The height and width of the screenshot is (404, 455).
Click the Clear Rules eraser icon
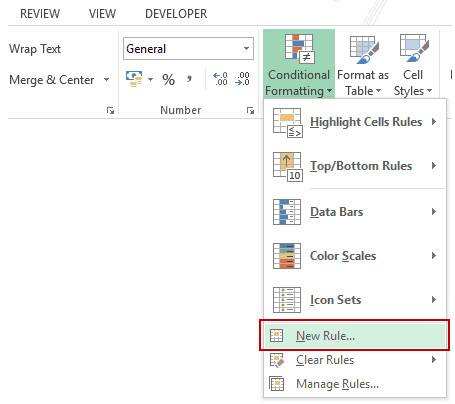[277, 360]
